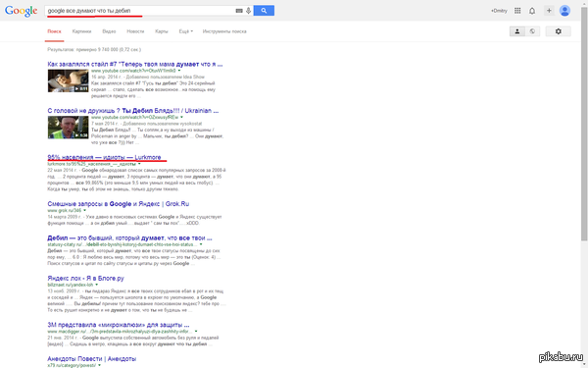Open the settings gear button
The height and width of the screenshot is (368, 588).
point(558,31)
